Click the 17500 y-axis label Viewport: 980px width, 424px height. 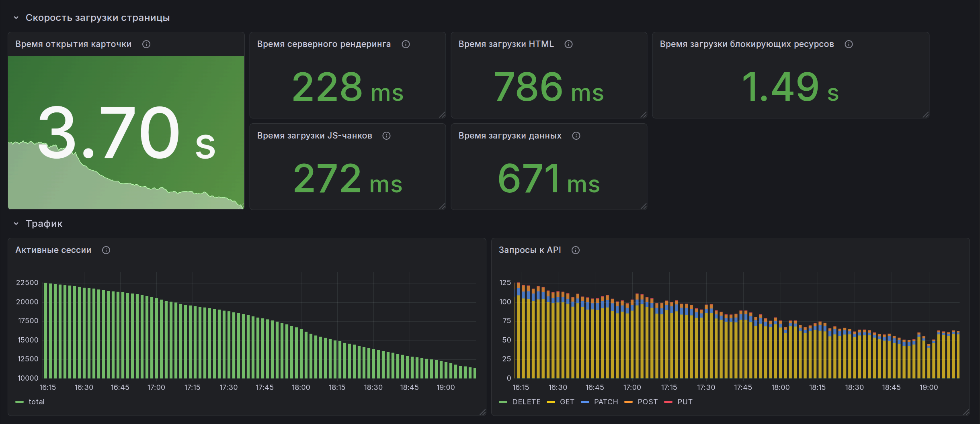pyautogui.click(x=28, y=321)
